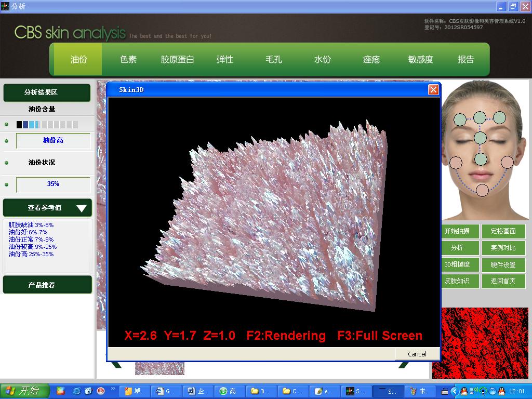Click the 油份含量 oil level bar
The width and height of the screenshot is (532, 399).
47,125
